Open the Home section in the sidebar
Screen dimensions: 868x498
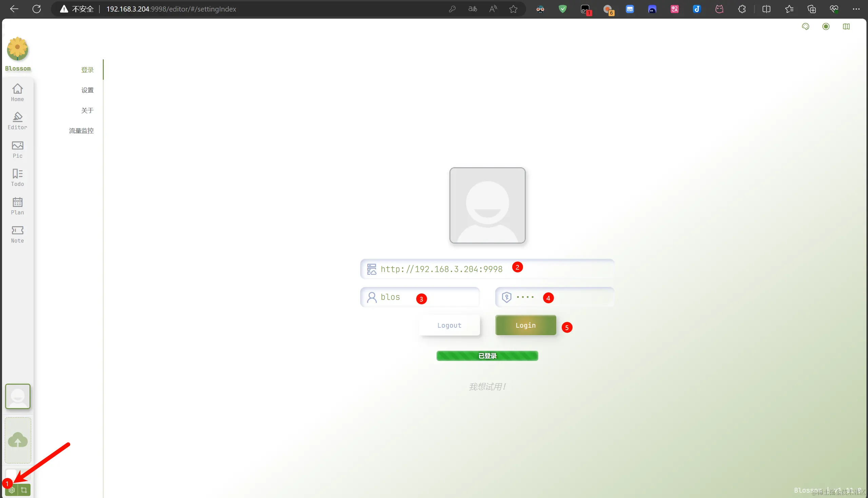(17, 92)
